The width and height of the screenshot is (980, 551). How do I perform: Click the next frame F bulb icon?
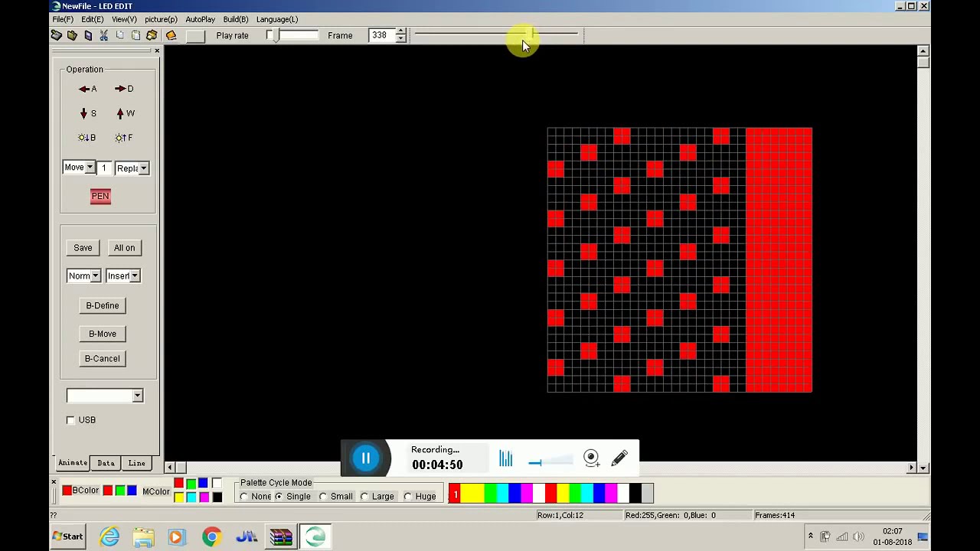tap(123, 138)
